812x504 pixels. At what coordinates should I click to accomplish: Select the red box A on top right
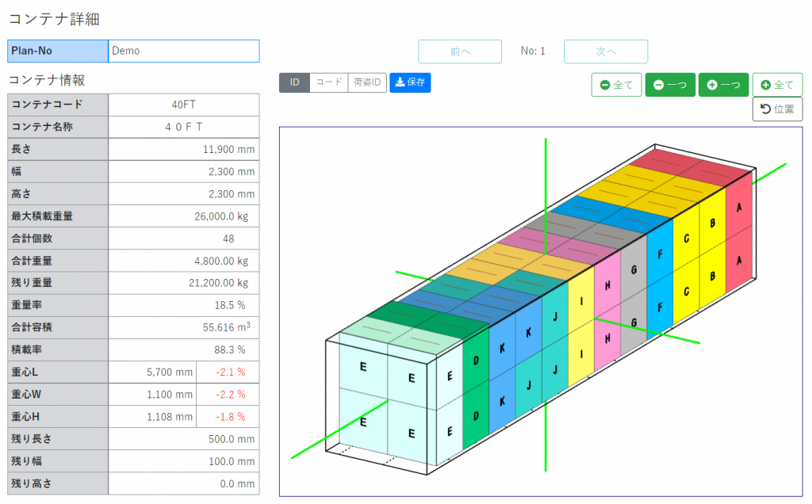(739, 208)
